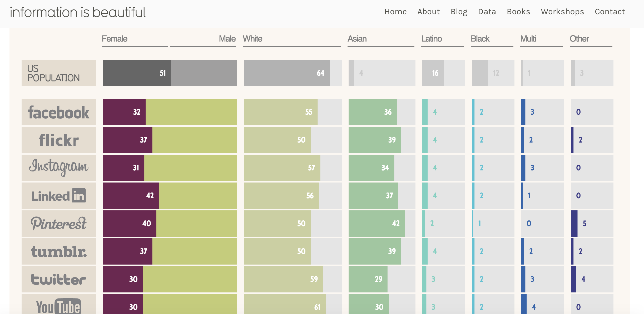Click the White column header
This screenshot has height=314, width=644.
coord(252,39)
